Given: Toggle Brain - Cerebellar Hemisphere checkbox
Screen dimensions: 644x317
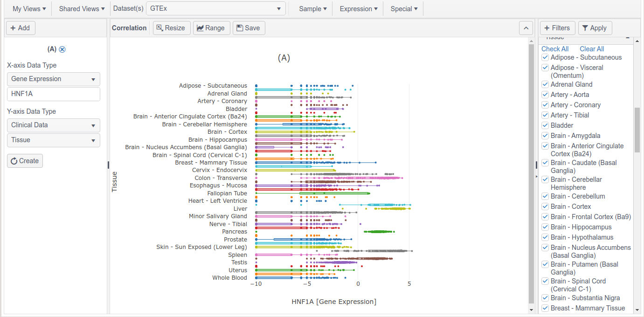Looking at the screenshot, I should pos(545,179).
